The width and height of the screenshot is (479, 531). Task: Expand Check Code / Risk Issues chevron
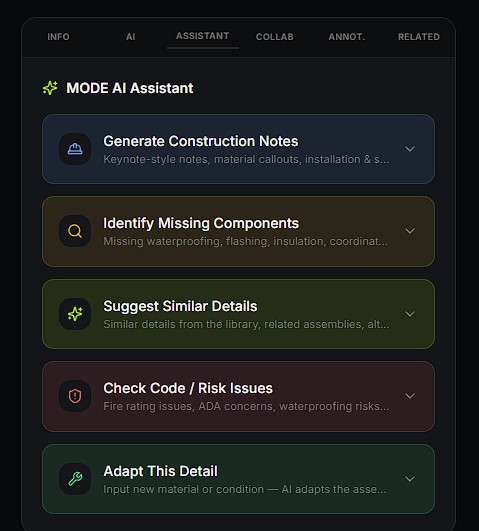click(x=410, y=396)
